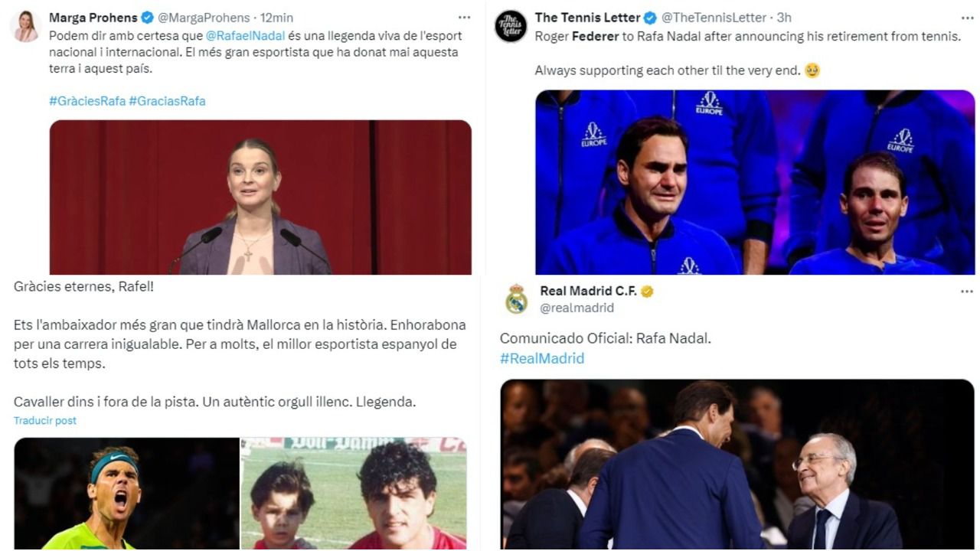Open Nadal greeting Florentino Pérez photo

coord(737,464)
